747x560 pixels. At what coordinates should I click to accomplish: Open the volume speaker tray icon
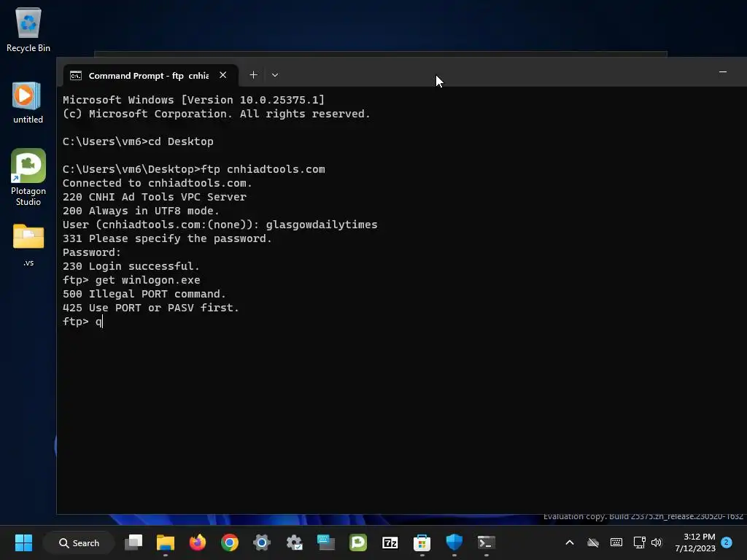tap(657, 542)
